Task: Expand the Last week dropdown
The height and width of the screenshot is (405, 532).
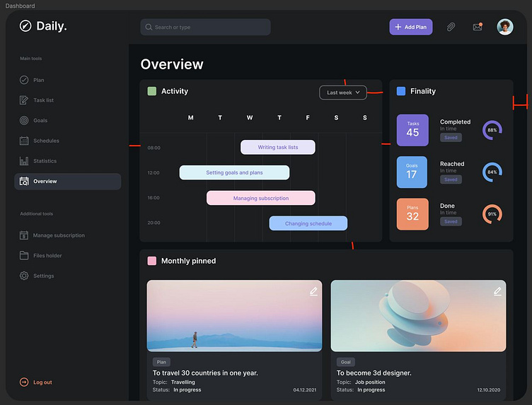Action: coord(343,93)
